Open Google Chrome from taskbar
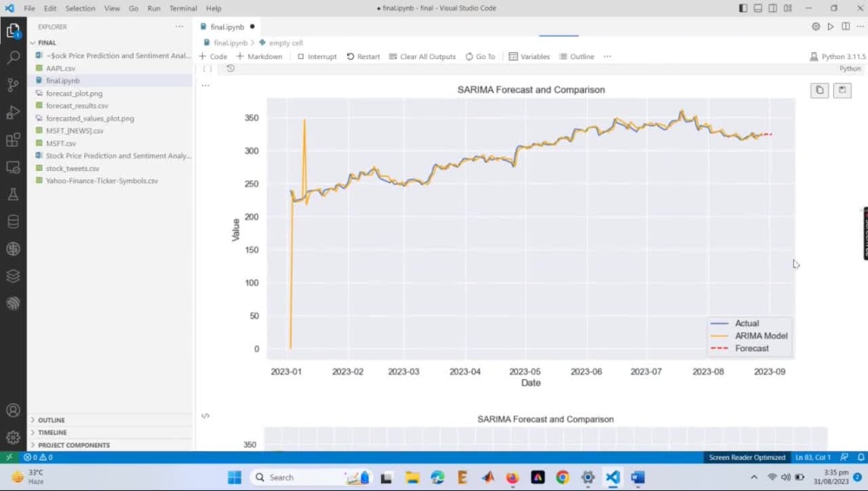868x491 pixels. tap(562, 477)
